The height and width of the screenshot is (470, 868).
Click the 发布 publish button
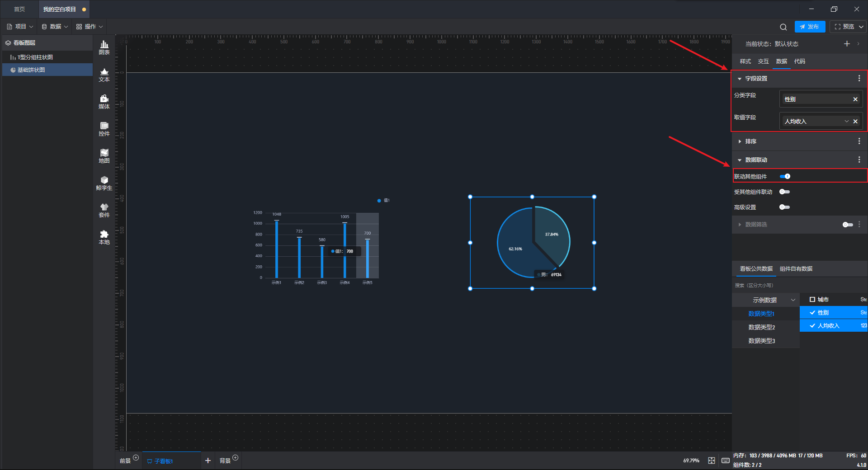click(x=810, y=27)
